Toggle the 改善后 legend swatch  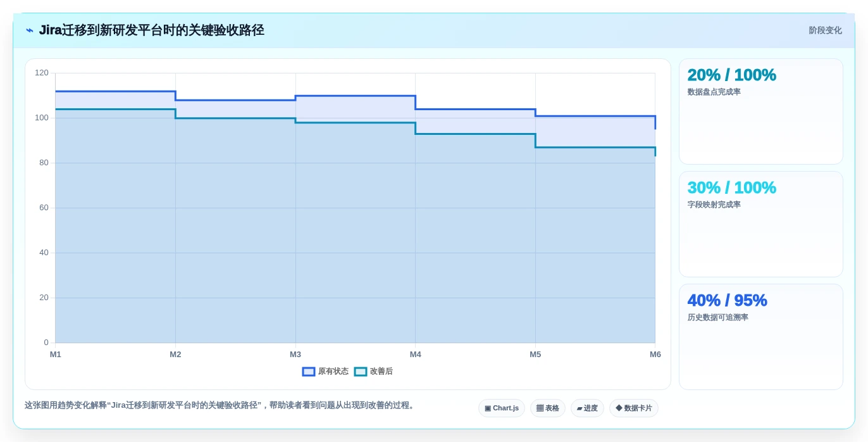point(361,372)
